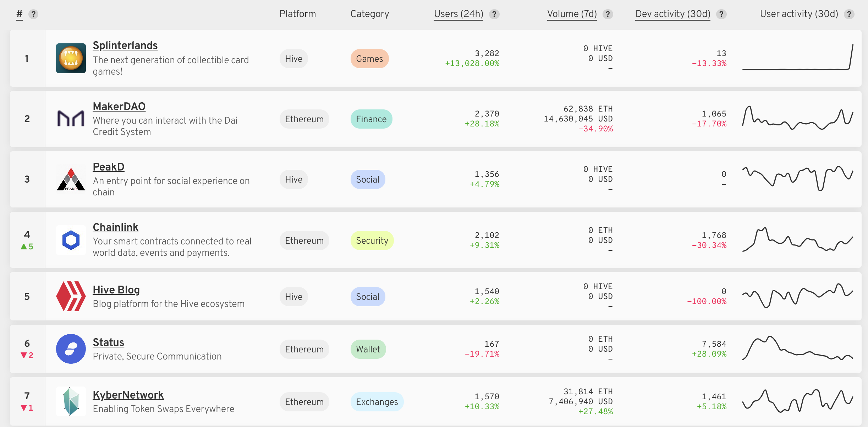
Task: View Chainlink user activity sparkline
Action: 798,239
